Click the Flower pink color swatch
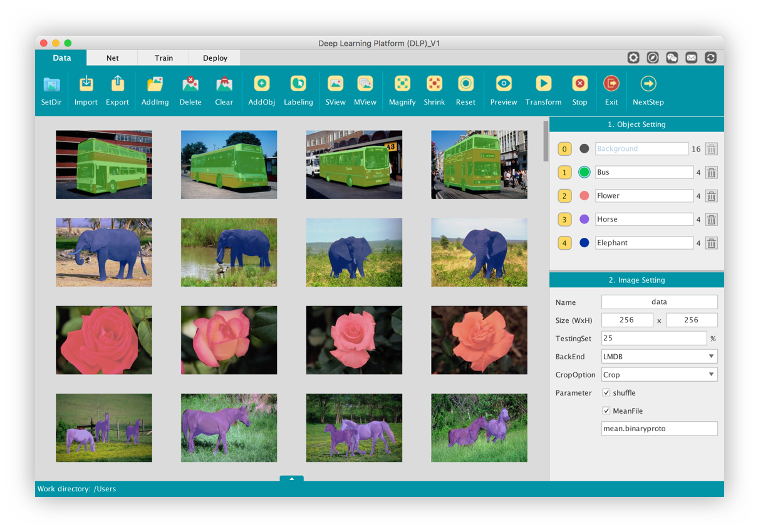 584,196
